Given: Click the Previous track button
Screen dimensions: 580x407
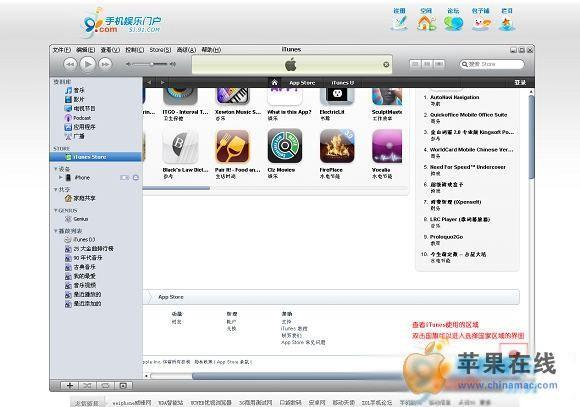Looking at the screenshot, I should pos(70,64).
